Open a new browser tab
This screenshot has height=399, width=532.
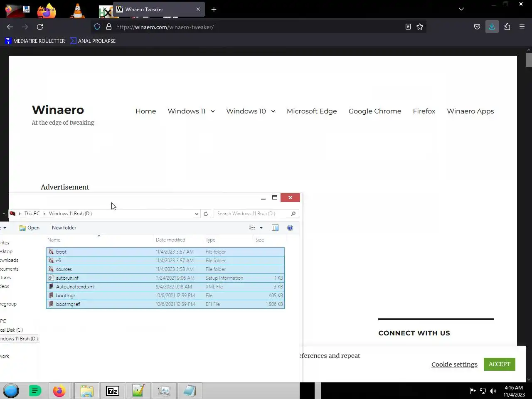pyautogui.click(x=214, y=9)
